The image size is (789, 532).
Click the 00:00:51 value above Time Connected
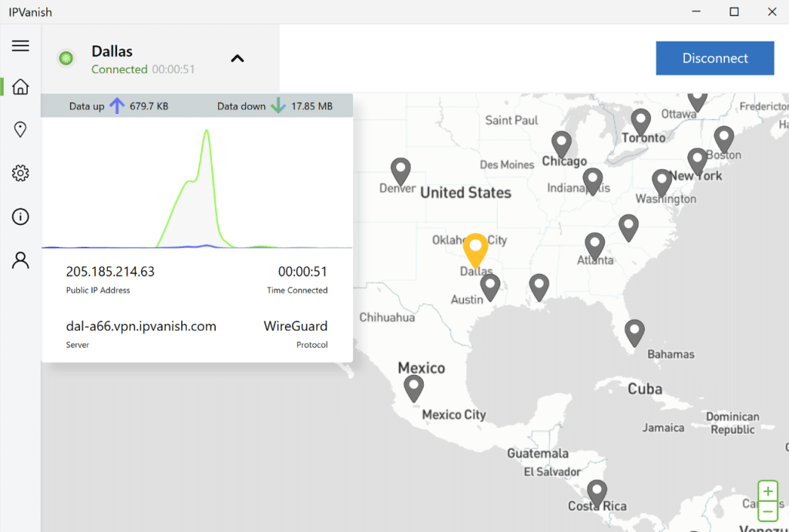[x=302, y=272]
